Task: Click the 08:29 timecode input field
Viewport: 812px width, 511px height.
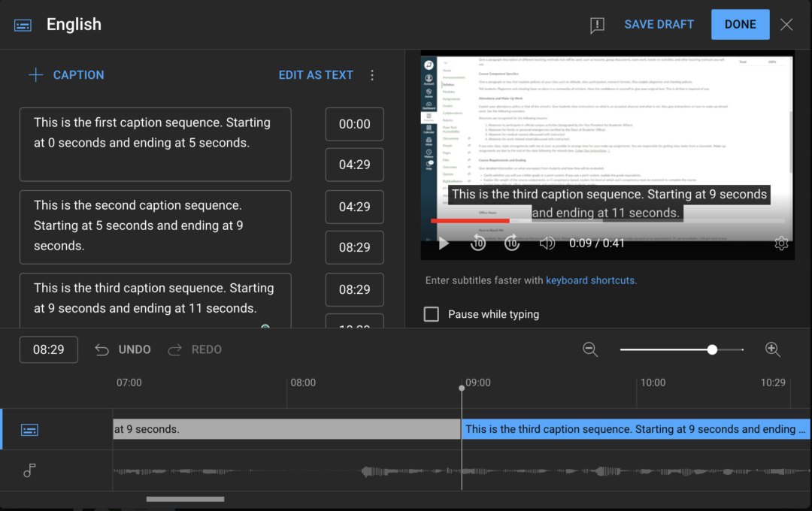Action: (x=48, y=349)
